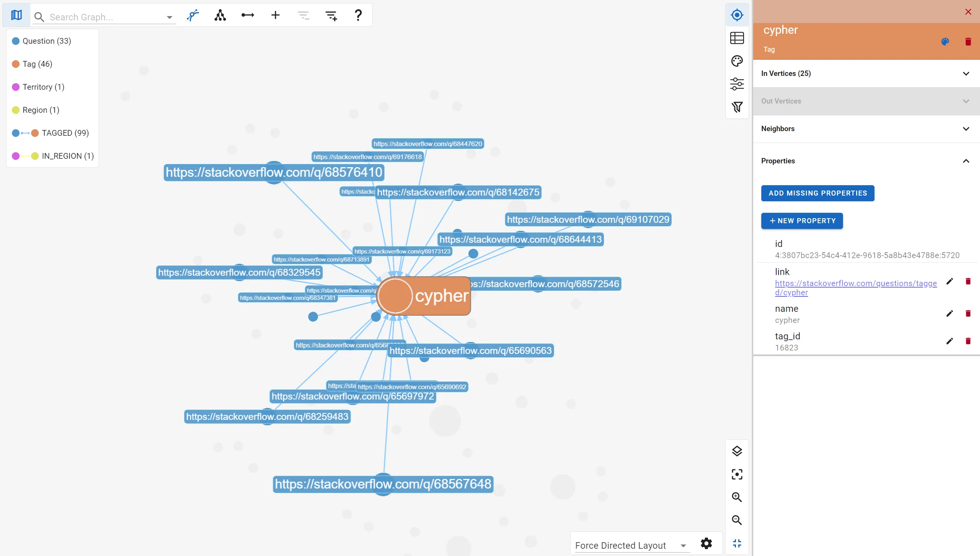
Task: Click the id property value text
Action: tap(867, 255)
